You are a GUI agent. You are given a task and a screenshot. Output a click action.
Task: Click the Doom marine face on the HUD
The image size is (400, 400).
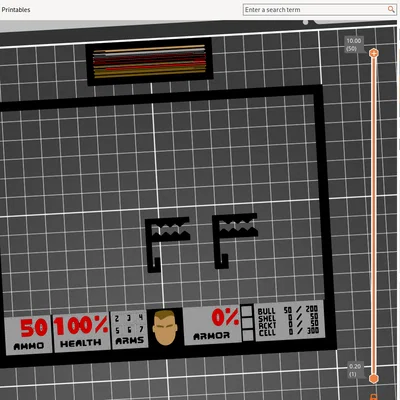pos(165,328)
